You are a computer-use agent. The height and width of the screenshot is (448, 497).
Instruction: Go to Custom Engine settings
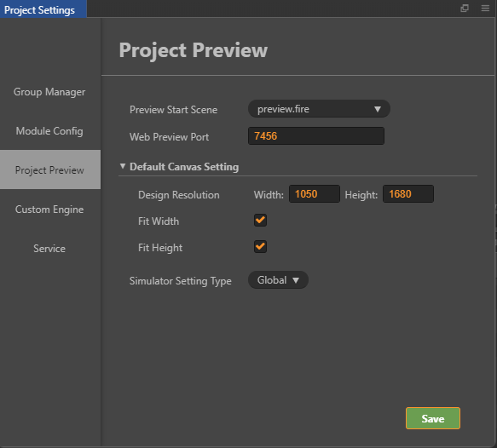coord(49,210)
